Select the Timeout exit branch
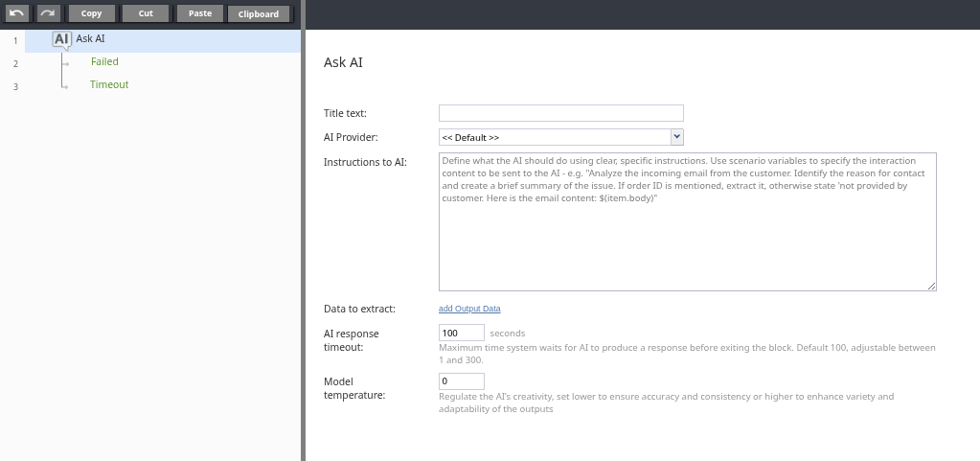Viewport: 980px width, 461px height. coord(109,85)
